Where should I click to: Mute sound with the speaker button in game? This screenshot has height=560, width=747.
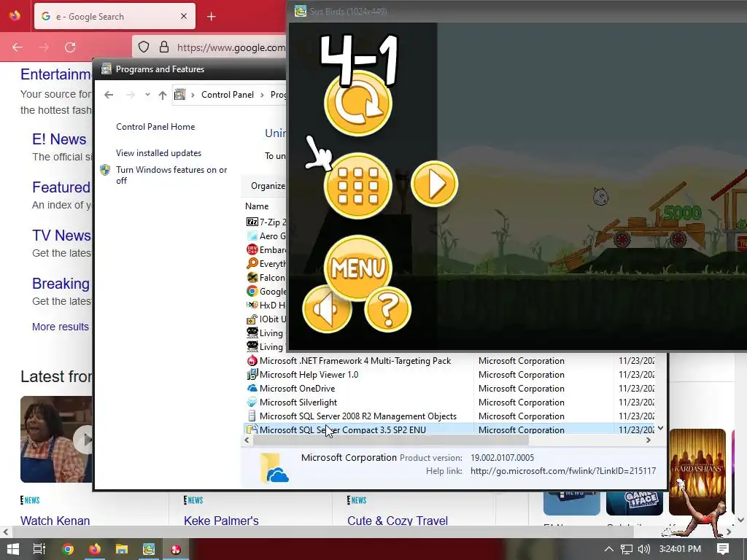click(x=327, y=309)
